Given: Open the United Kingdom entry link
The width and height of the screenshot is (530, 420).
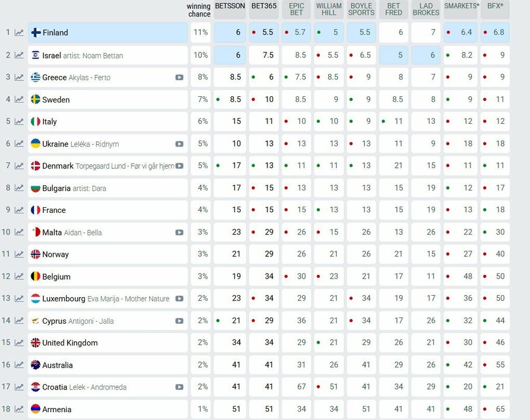Looking at the screenshot, I should (70, 343).
